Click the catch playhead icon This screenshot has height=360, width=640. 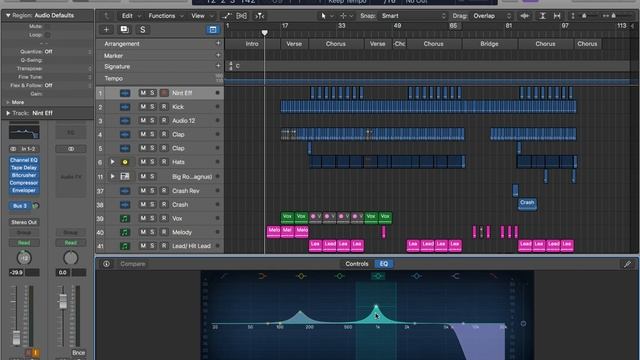coord(260,16)
